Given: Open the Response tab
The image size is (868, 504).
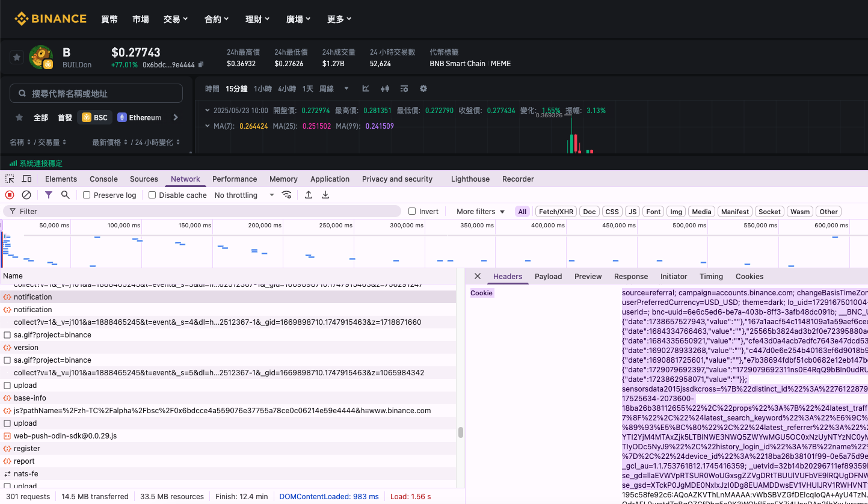Looking at the screenshot, I should (631, 276).
